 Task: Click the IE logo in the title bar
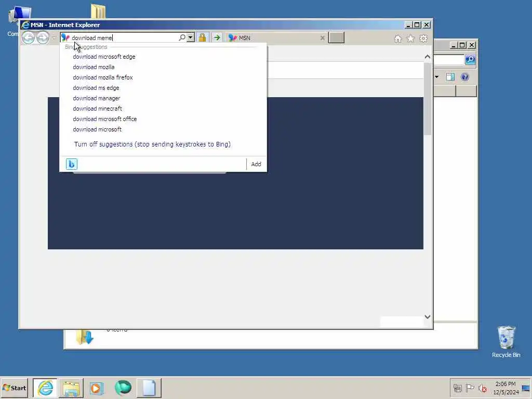[25, 25]
